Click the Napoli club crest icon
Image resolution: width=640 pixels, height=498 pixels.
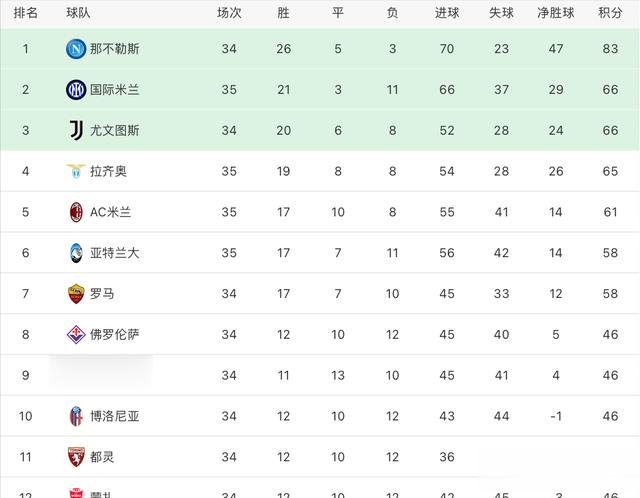76,48
